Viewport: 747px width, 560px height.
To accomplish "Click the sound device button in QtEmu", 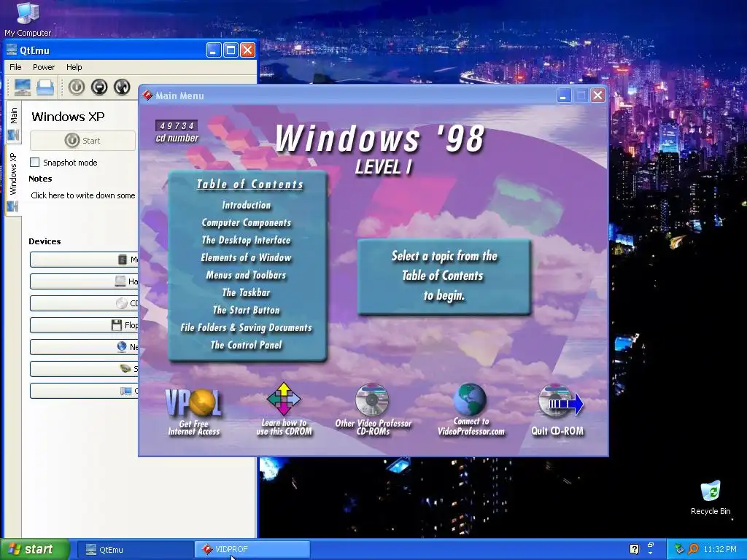I will click(84, 369).
